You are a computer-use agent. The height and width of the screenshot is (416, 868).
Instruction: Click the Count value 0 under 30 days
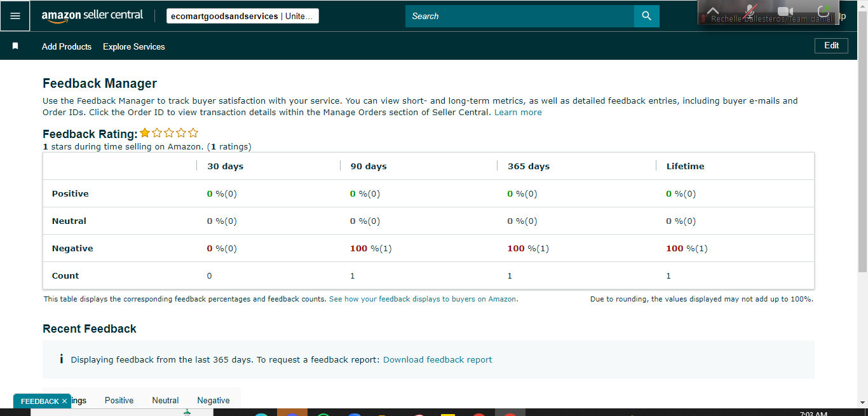point(210,275)
